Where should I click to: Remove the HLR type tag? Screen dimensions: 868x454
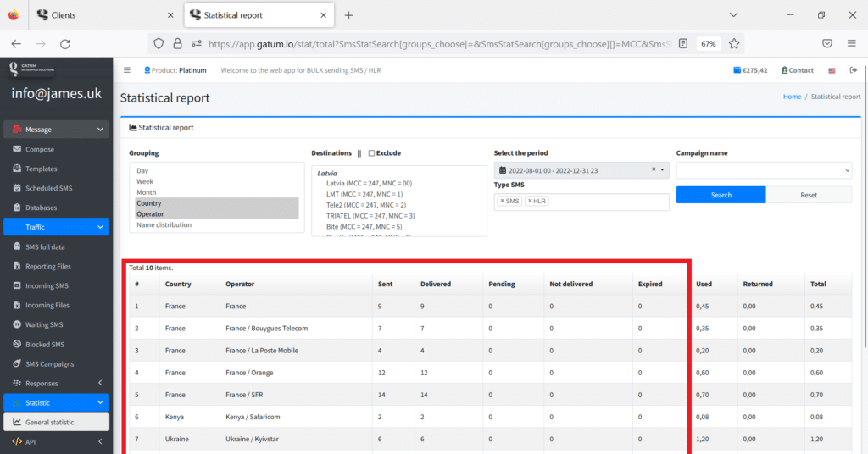[x=530, y=202]
